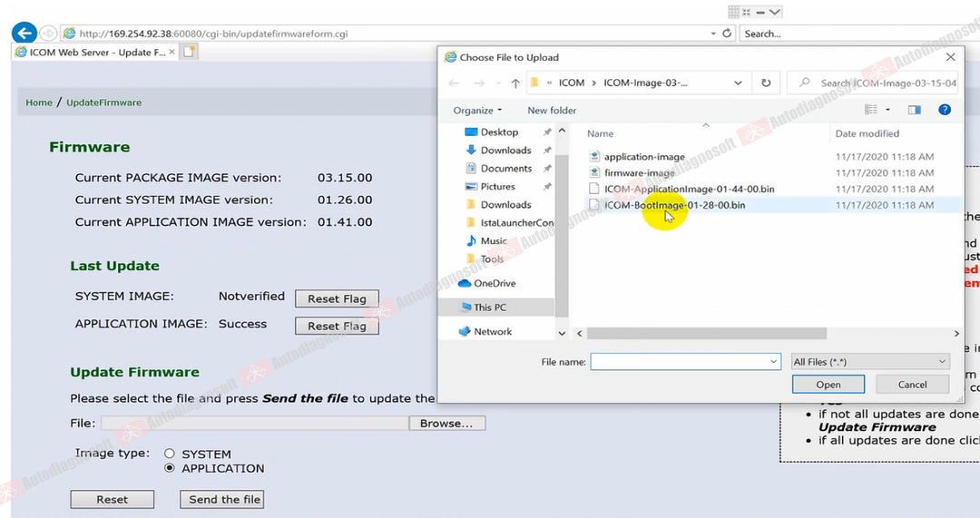Open the Tools folder in navigation pane

[x=492, y=259]
